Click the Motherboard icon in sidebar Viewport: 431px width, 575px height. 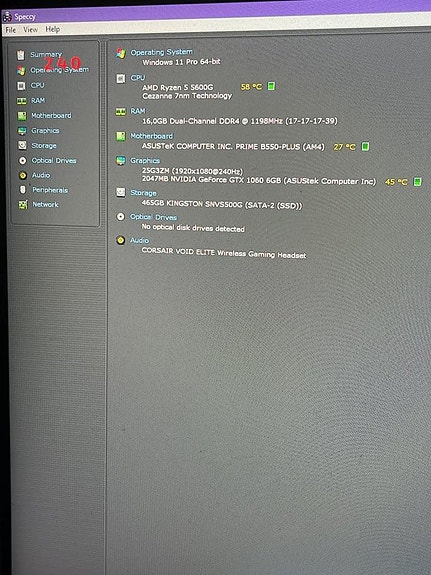[22, 116]
